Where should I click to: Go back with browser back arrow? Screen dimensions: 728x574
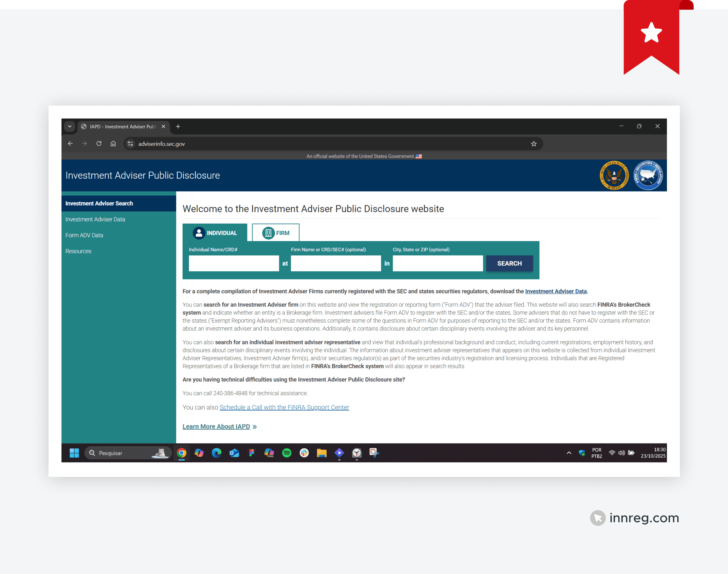click(x=70, y=144)
